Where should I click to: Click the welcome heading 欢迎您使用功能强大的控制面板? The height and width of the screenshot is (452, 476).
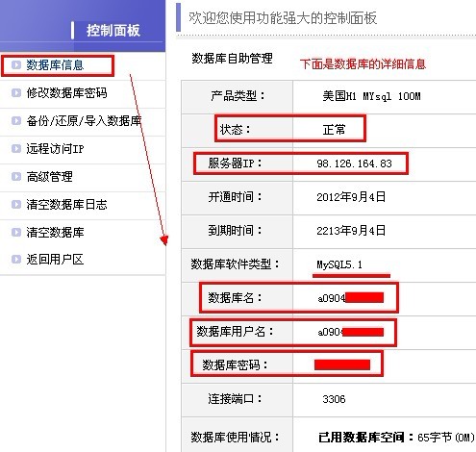point(283,18)
